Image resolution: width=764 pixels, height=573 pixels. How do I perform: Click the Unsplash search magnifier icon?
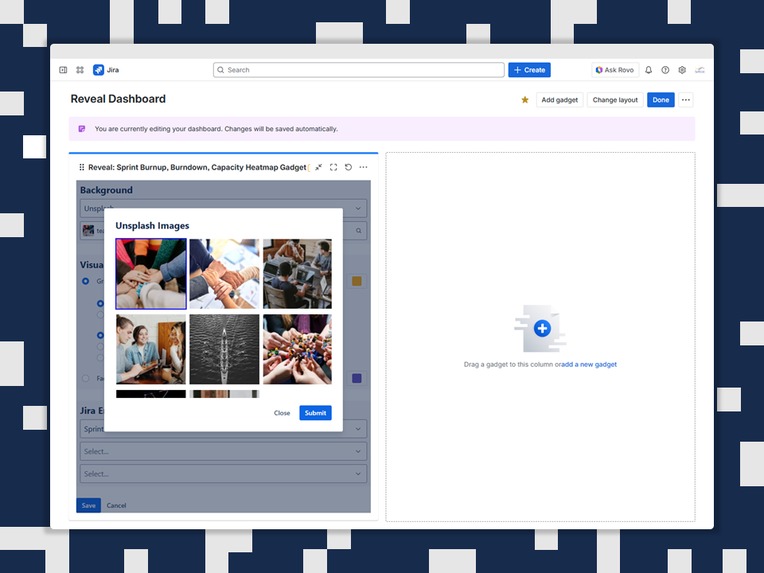pos(359,231)
